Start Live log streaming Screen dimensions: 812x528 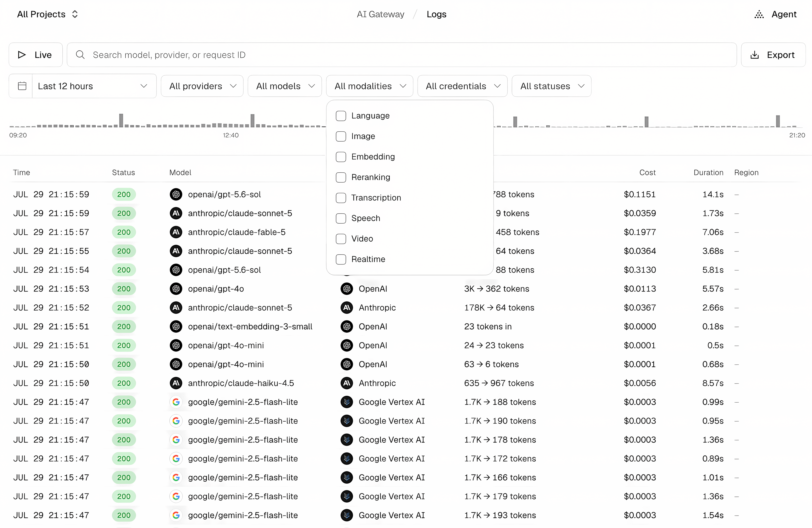(36, 55)
